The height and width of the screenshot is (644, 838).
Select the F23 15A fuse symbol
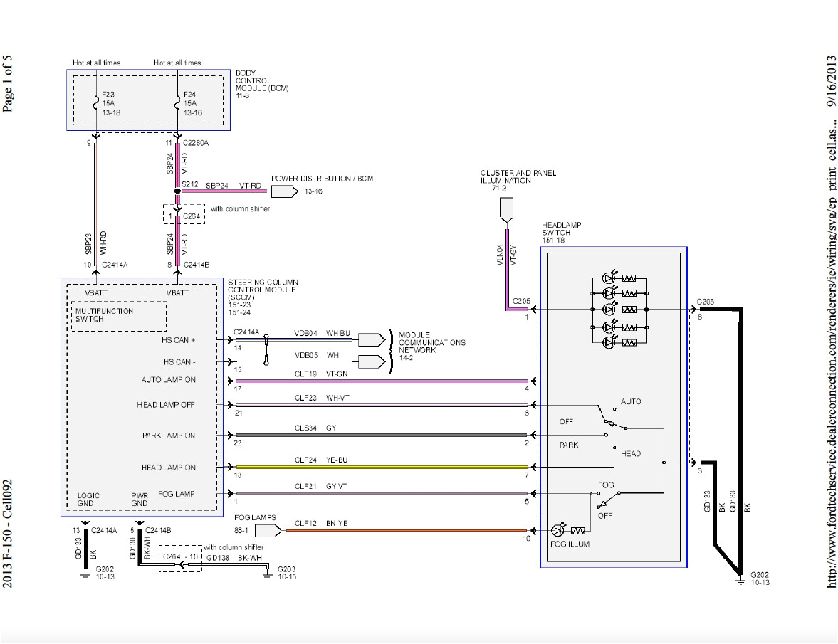coord(95,102)
